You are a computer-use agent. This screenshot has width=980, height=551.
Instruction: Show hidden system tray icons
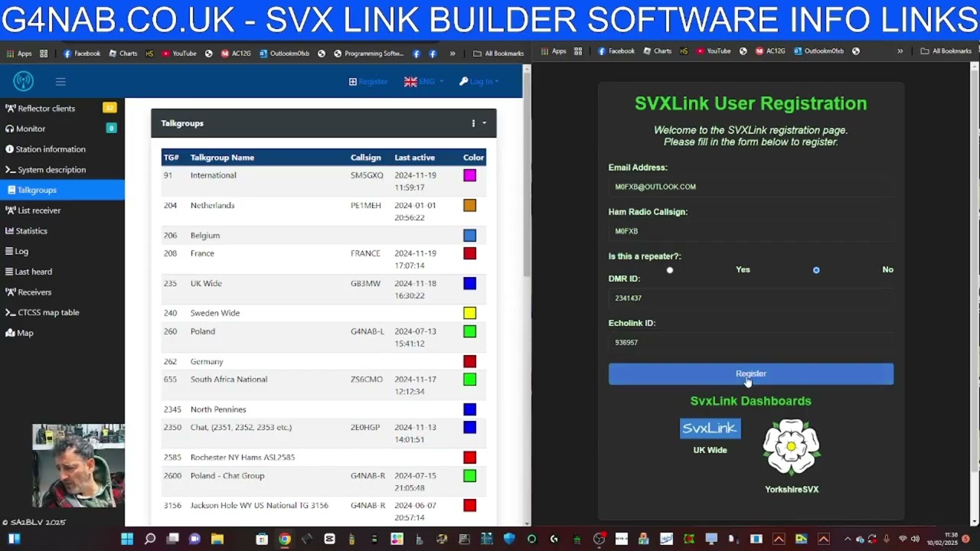tap(847, 539)
